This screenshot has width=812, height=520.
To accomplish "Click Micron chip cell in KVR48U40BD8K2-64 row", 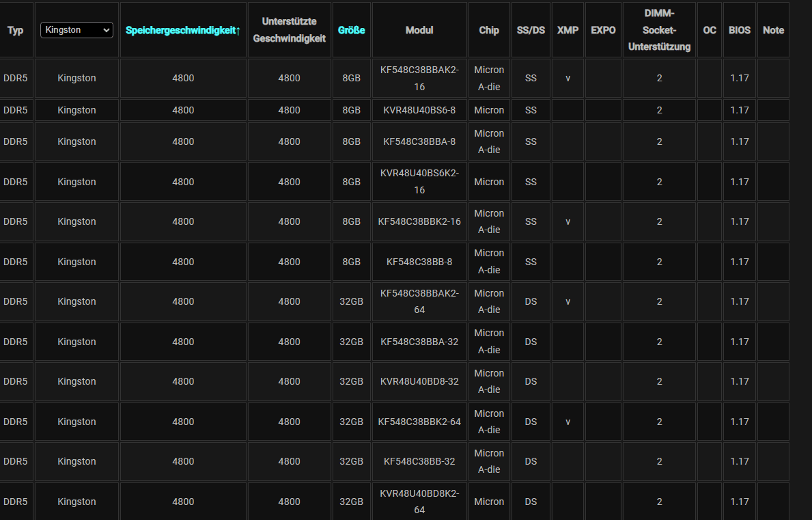I will 489,502.
